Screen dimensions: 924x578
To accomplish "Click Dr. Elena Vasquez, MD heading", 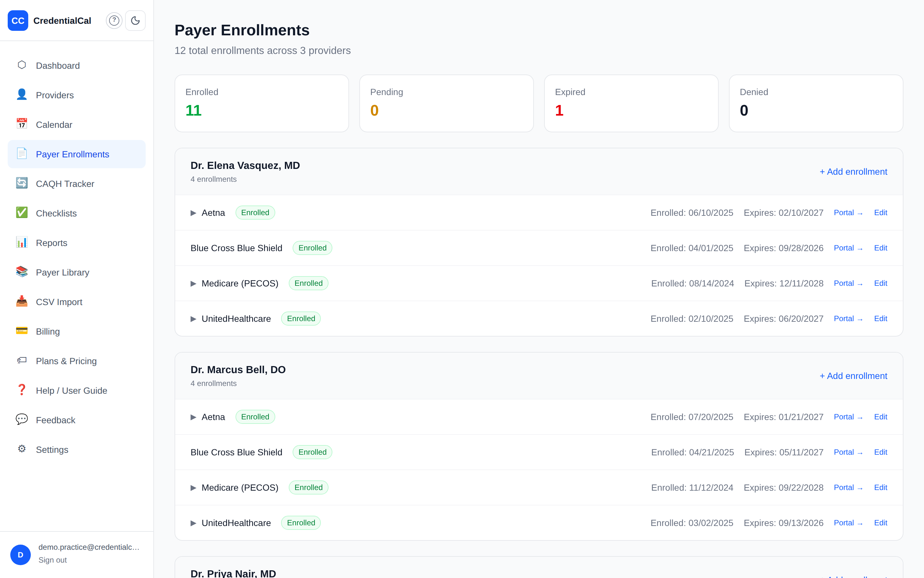I will (245, 165).
